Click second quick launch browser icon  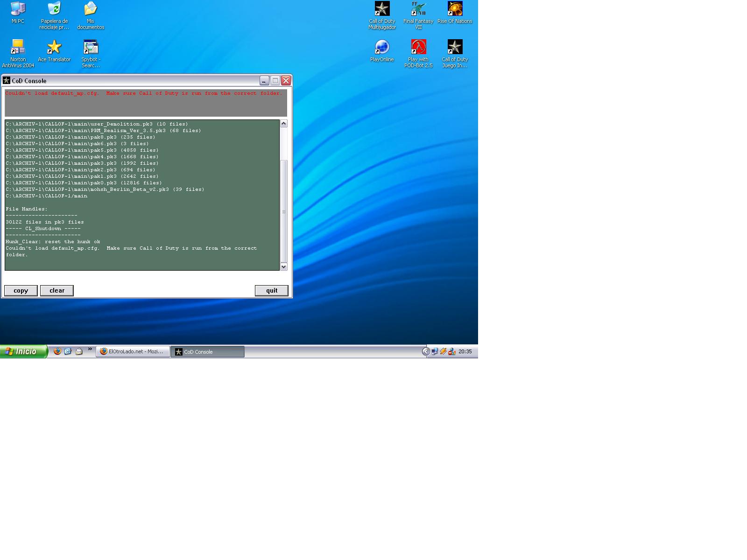tap(68, 351)
